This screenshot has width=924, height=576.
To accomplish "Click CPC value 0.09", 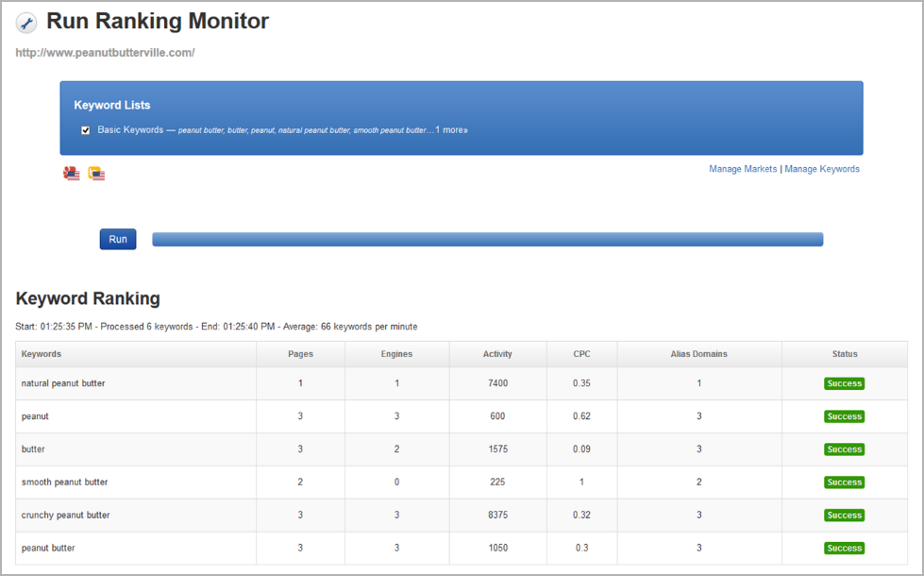I will click(x=581, y=449).
